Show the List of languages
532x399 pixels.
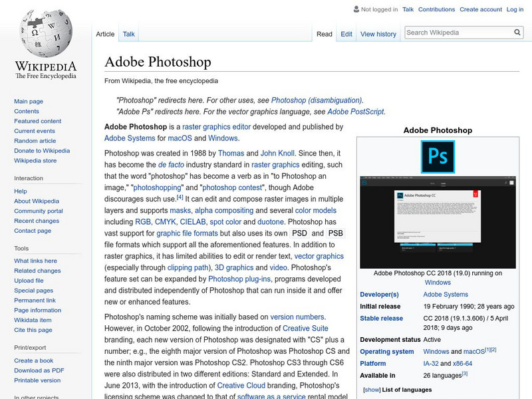pyautogui.click(x=372, y=390)
